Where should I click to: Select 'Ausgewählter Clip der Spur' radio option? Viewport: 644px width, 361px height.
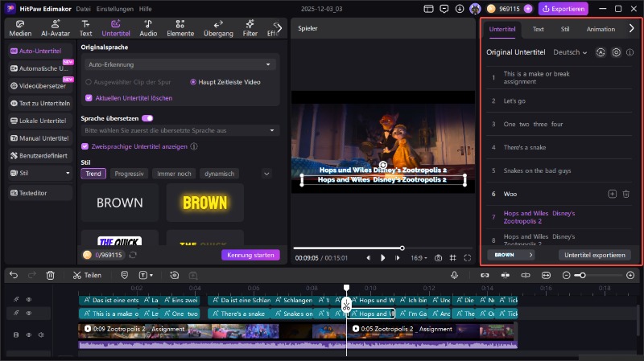89,82
